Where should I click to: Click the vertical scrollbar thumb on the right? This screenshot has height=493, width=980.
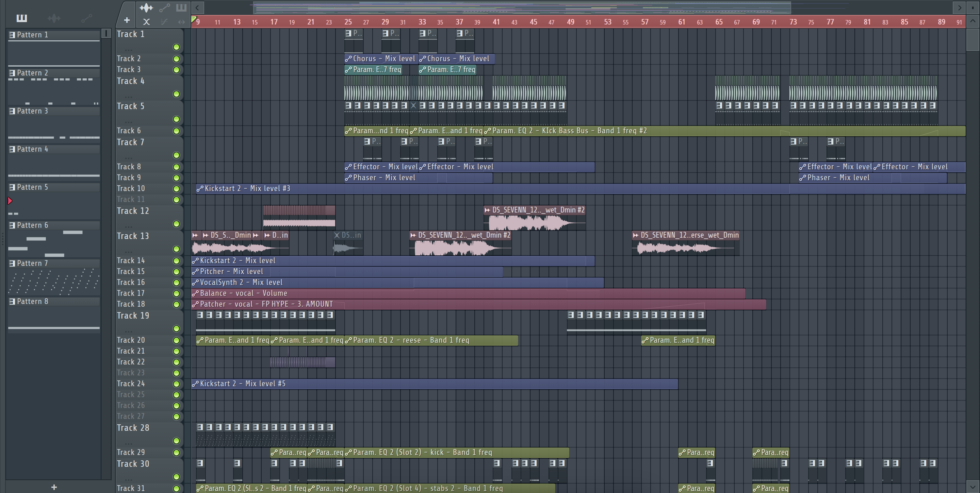click(973, 39)
